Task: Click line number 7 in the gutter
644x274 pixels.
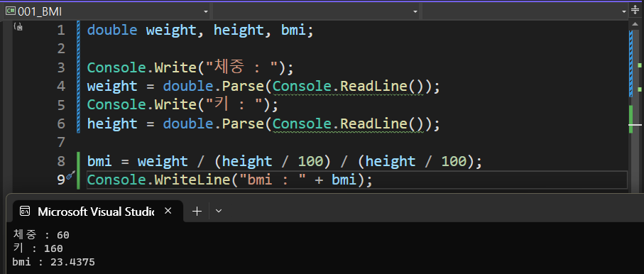Action: click(61, 143)
